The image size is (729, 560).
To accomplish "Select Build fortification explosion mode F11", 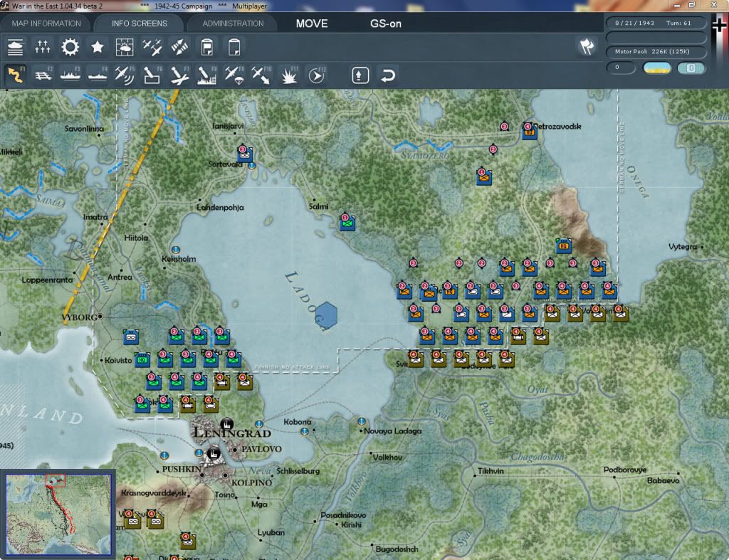I will (289, 75).
